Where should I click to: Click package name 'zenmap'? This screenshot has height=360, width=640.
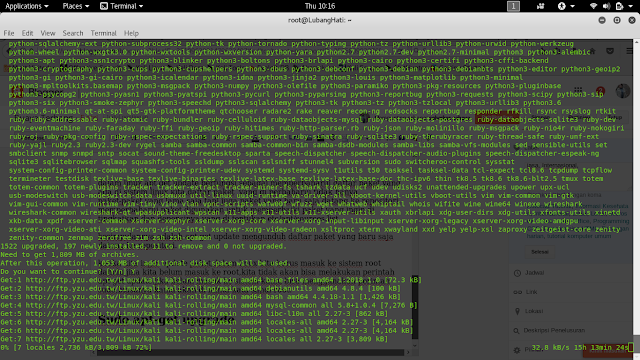(x=80, y=238)
